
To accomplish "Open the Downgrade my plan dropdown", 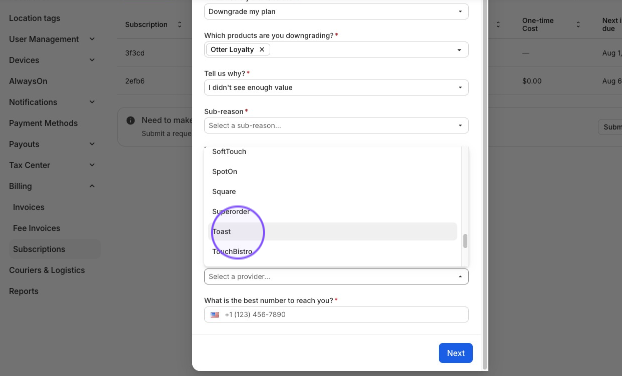I will (336, 12).
